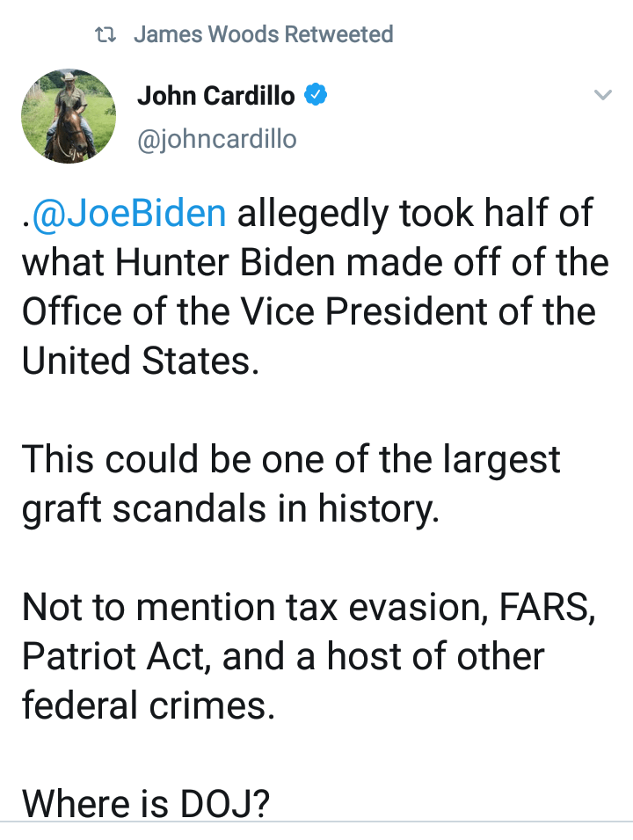Click the blue verified badge

315,95
